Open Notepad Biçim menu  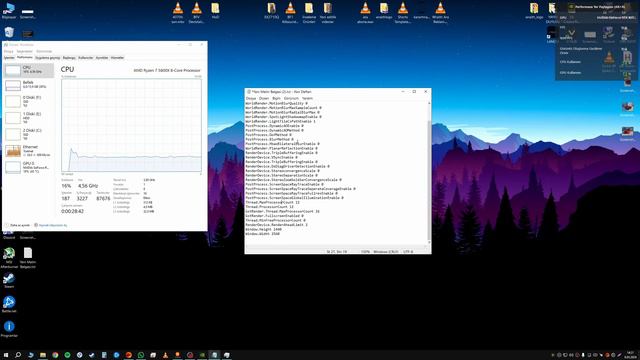276,98
